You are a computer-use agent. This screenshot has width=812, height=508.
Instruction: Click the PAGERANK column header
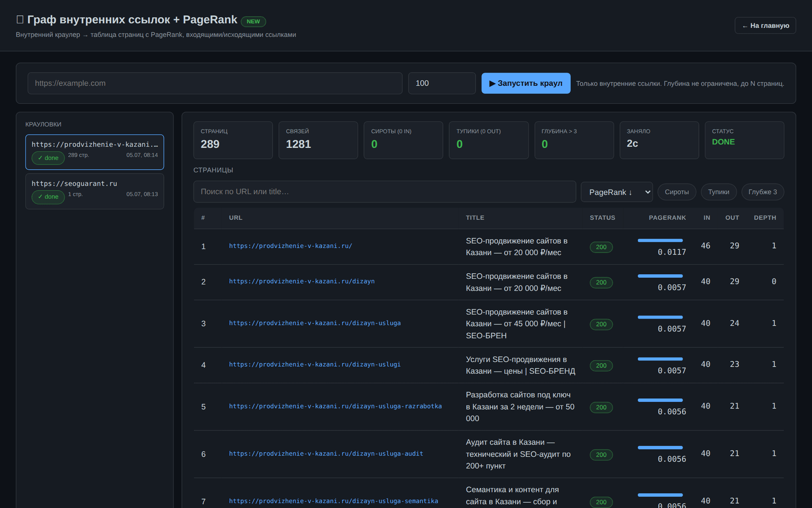[x=667, y=217]
